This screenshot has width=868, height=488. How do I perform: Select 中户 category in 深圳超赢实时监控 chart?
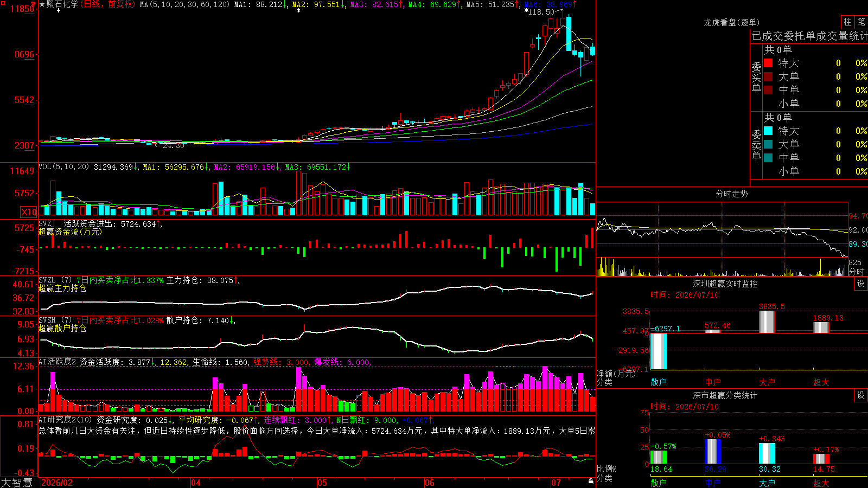(713, 382)
